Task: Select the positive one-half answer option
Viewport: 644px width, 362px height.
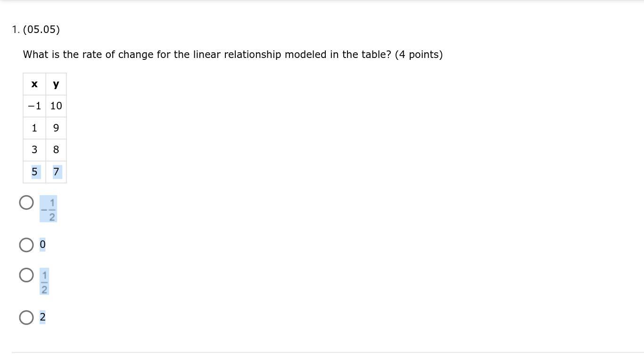Action: click(26, 275)
